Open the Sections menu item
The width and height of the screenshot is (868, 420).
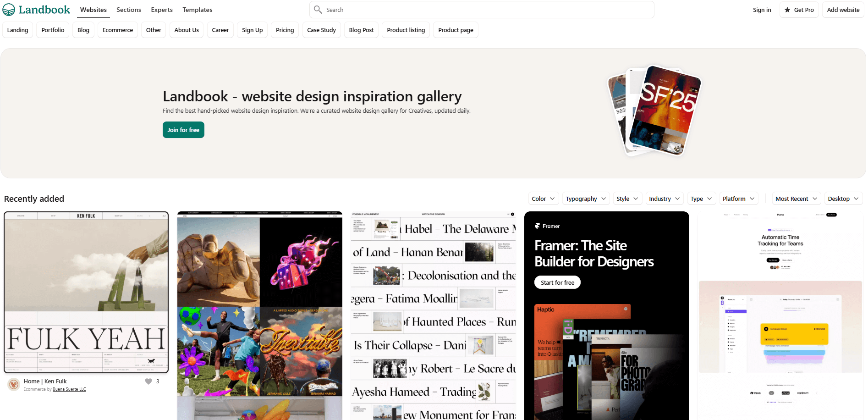point(129,10)
